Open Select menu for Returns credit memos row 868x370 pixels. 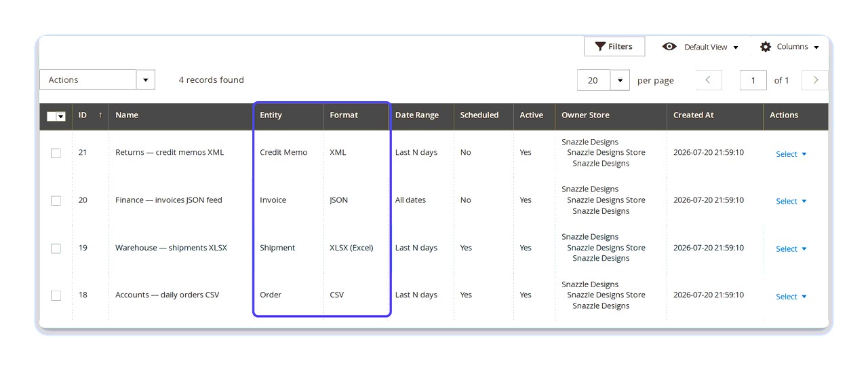[x=791, y=154]
